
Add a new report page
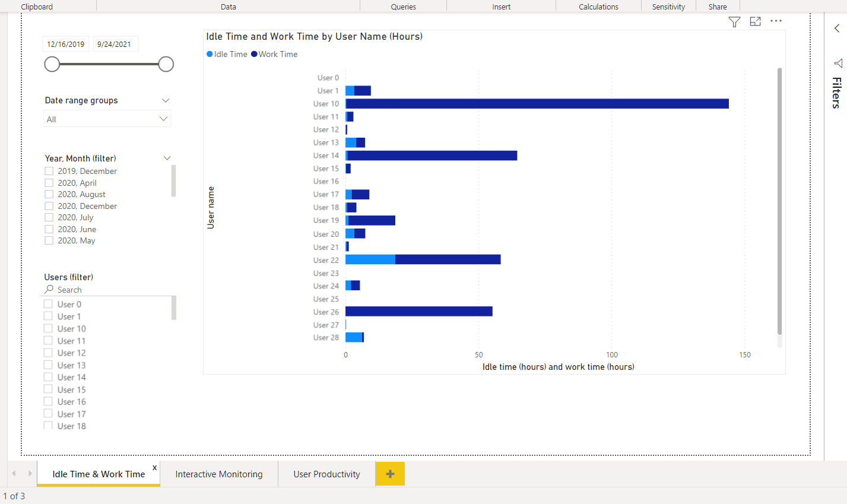[x=390, y=474]
